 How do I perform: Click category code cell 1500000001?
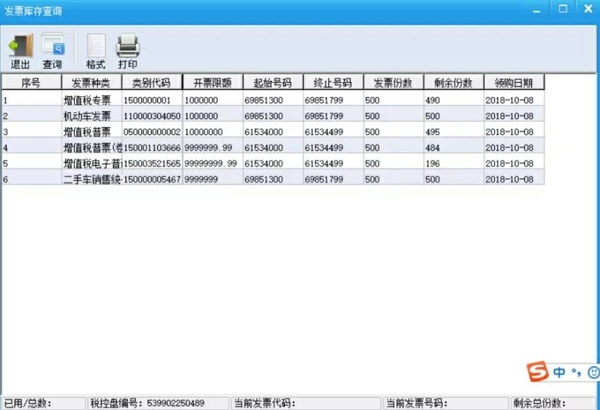[x=152, y=100]
